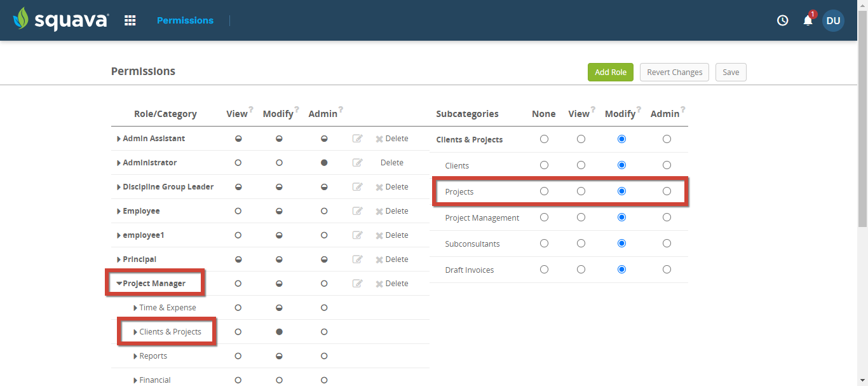
Task: Open the help tooltip beside Admin header
Action: coord(341,109)
